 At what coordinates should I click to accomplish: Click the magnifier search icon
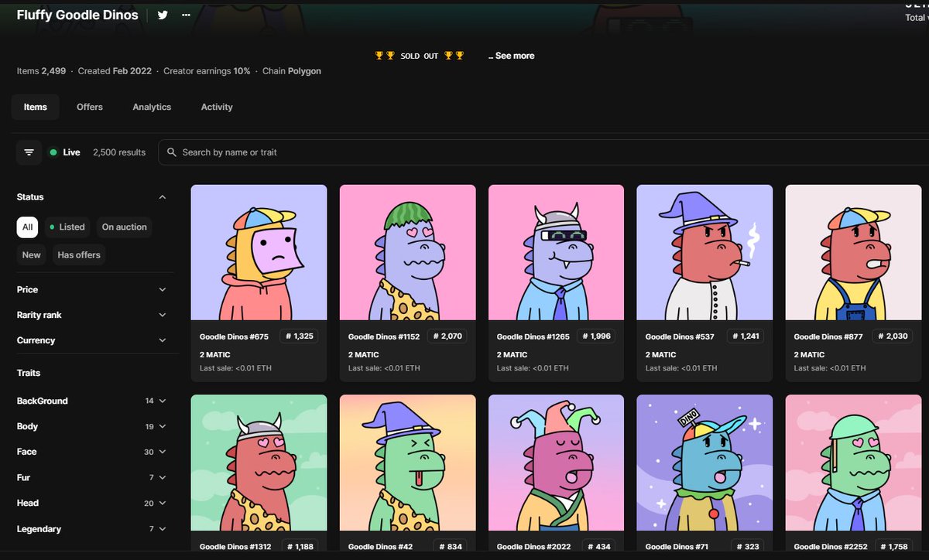click(x=172, y=152)
